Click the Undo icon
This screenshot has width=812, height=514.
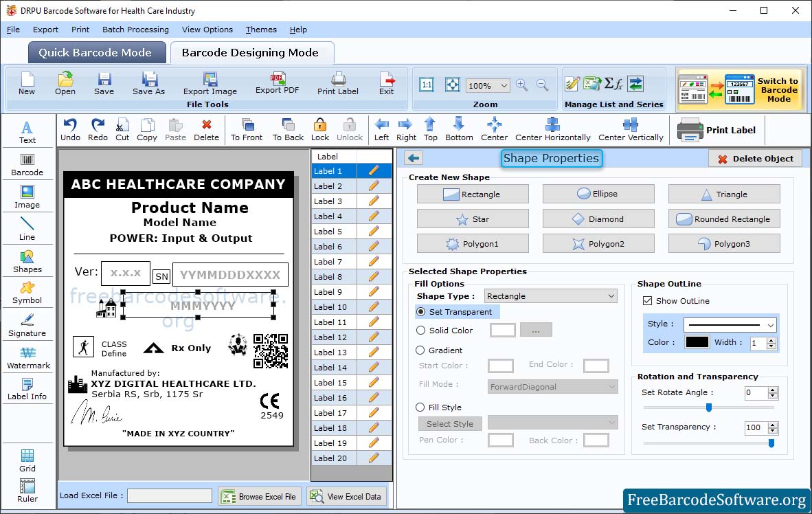71,130
